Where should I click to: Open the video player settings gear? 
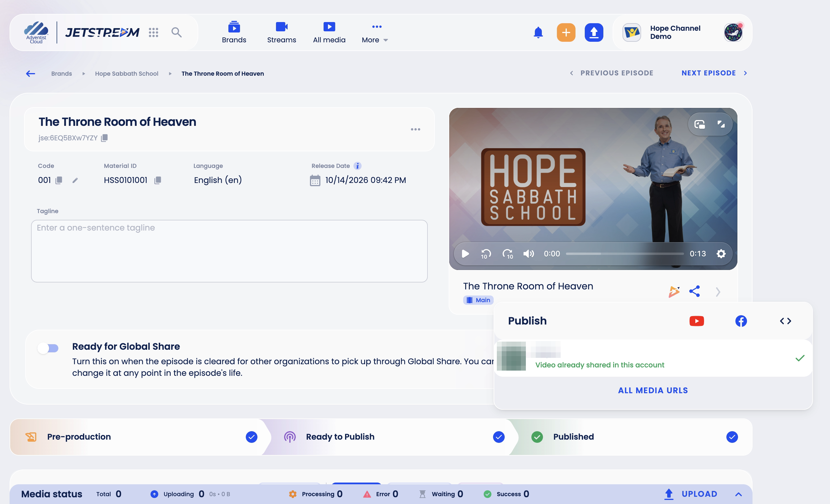coord(721,253)
